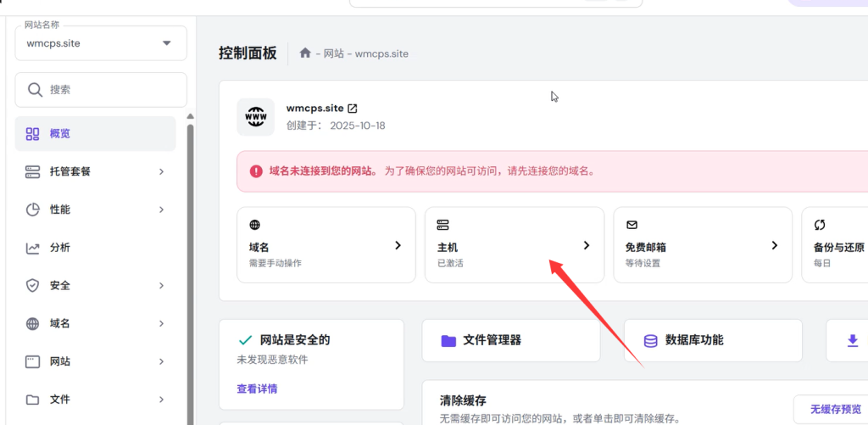The height and width of the screenshot is (425, 868).
Task: Open the 域名 sidebar menu item
Action: point(95,323)
